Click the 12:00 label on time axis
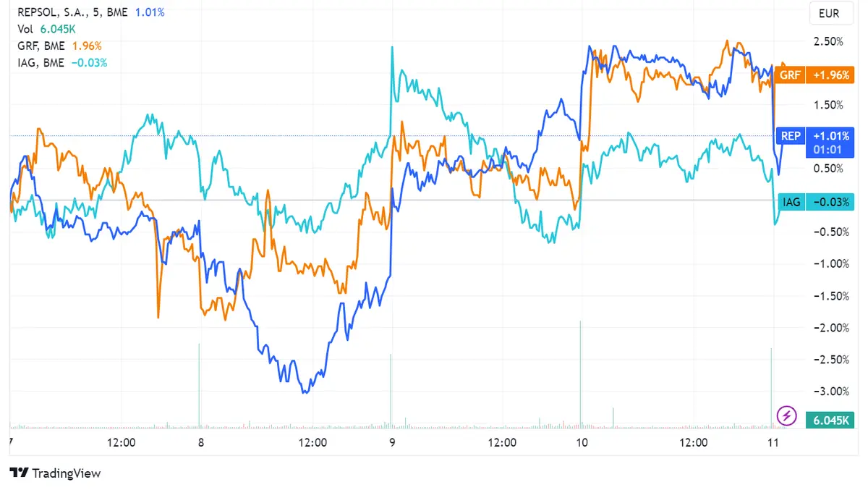Viewport: 868px width, 490px height. pyautogui.click(x=122, y=442)
